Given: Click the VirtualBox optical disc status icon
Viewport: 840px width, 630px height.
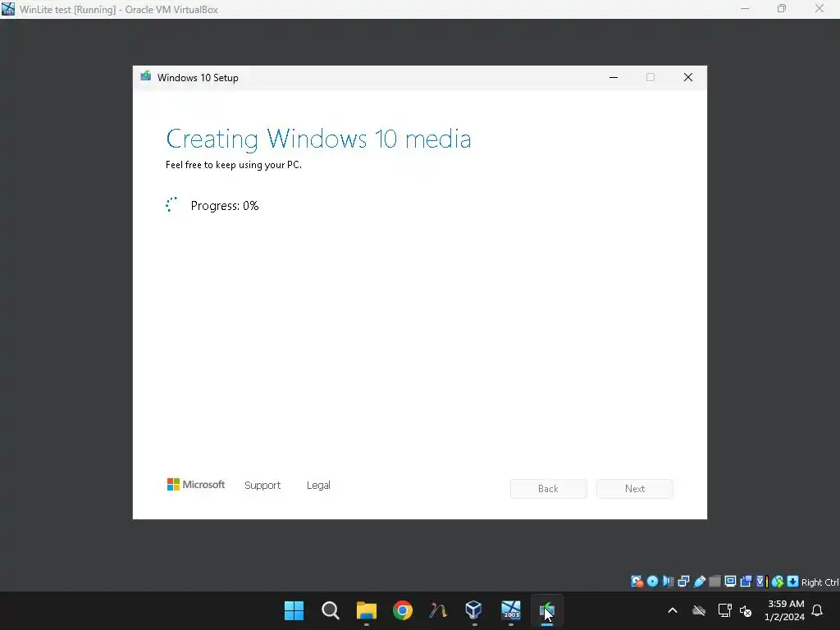Looking at the screenshot, I should [x=652, y=582].
